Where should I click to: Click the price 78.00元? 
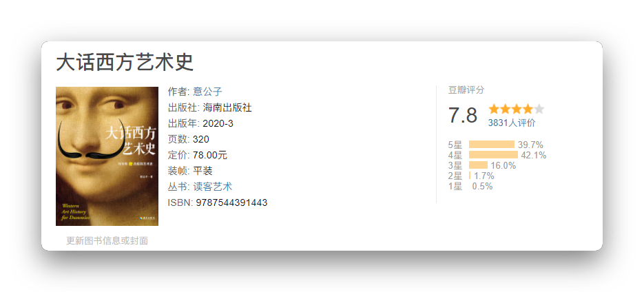210,155
